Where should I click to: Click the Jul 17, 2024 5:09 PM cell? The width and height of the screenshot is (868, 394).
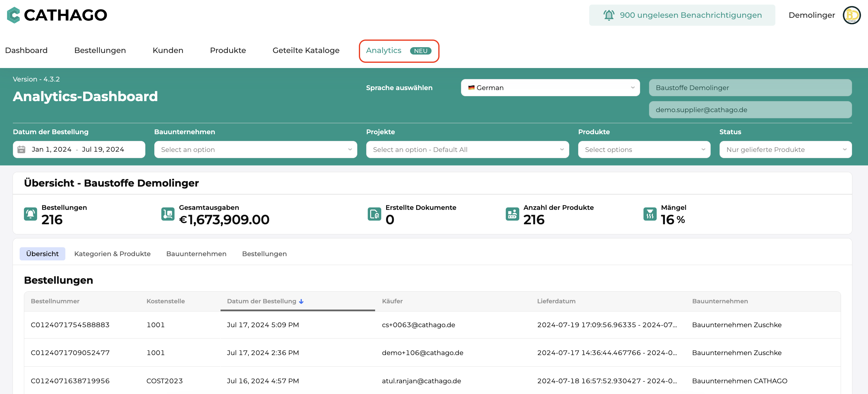(263, 325)
